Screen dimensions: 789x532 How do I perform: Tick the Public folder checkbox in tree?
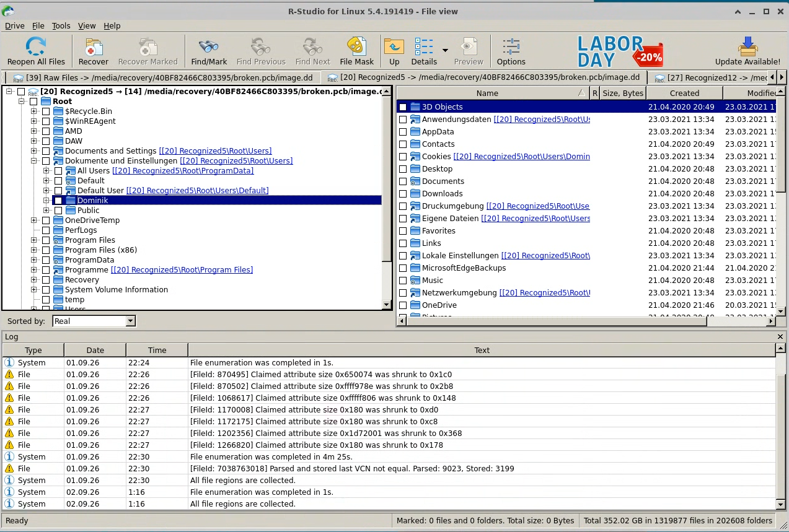(x=58, y=211)
